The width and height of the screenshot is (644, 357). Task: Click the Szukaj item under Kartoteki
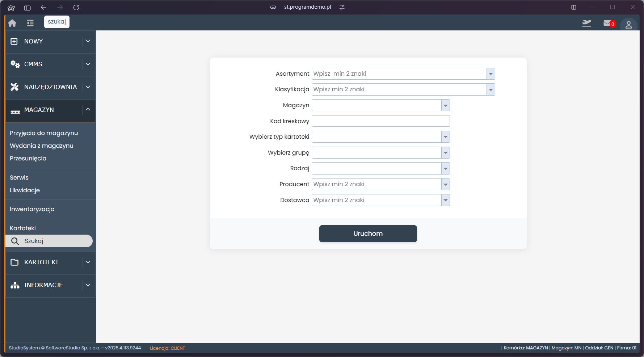click(34, 241)
